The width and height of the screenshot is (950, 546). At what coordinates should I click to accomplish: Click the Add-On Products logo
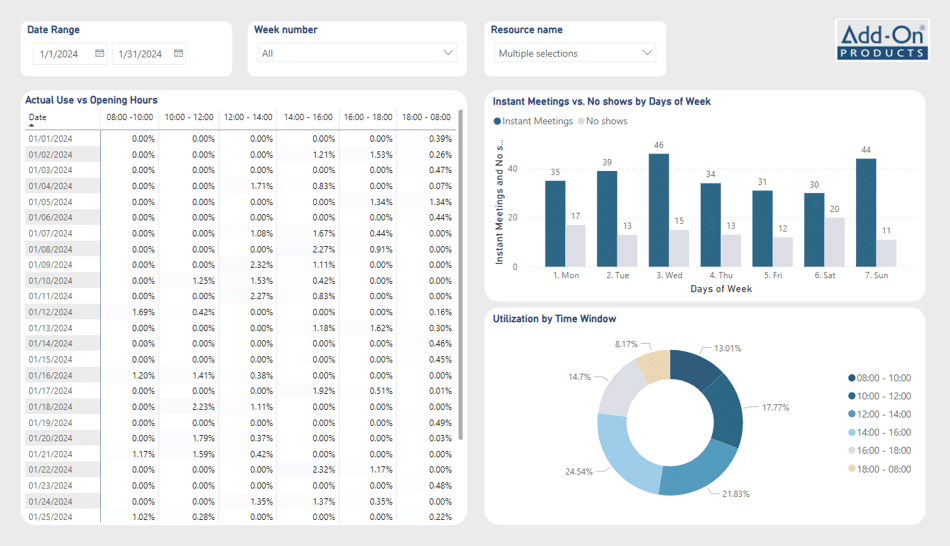[883, 41]
